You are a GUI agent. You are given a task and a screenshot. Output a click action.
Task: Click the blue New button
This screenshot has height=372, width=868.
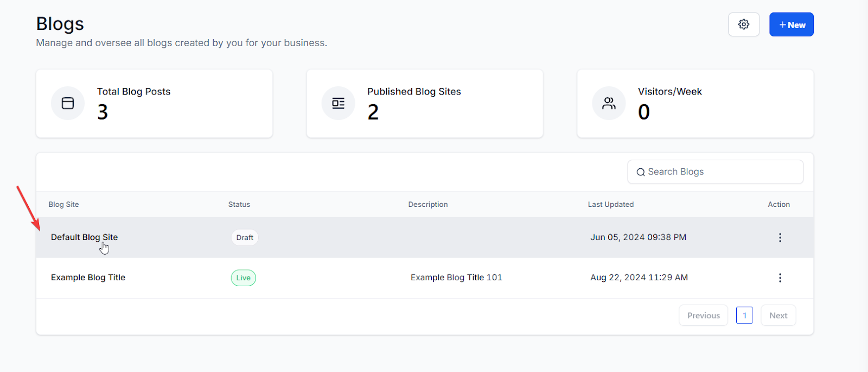tap(791, 24)
